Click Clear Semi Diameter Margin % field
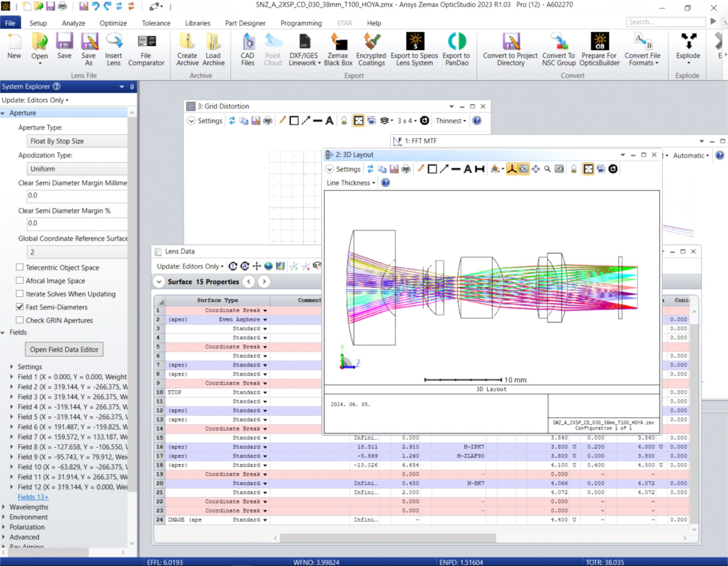This screenshot has height=566, width=728. pos(77,223)
